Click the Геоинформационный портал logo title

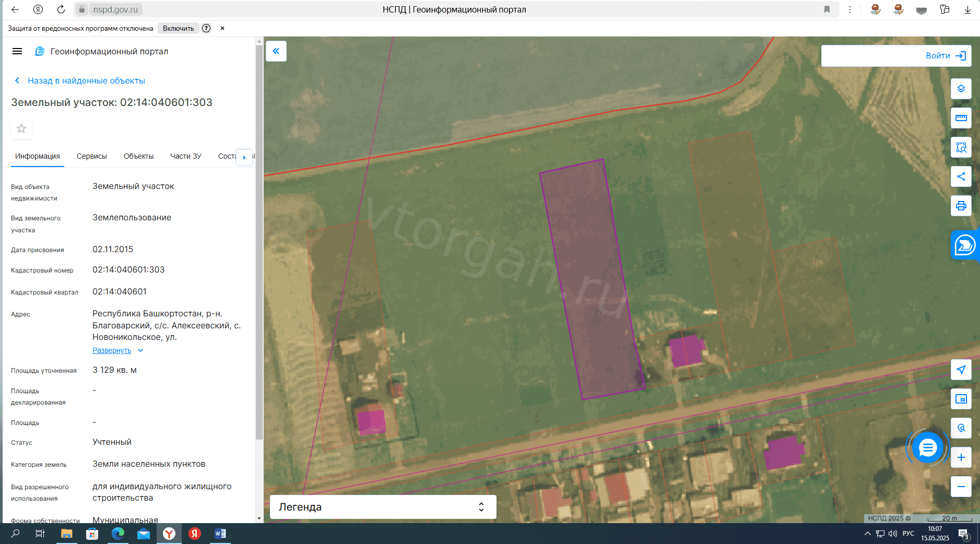pyautogui.click(x=102, y=51)
